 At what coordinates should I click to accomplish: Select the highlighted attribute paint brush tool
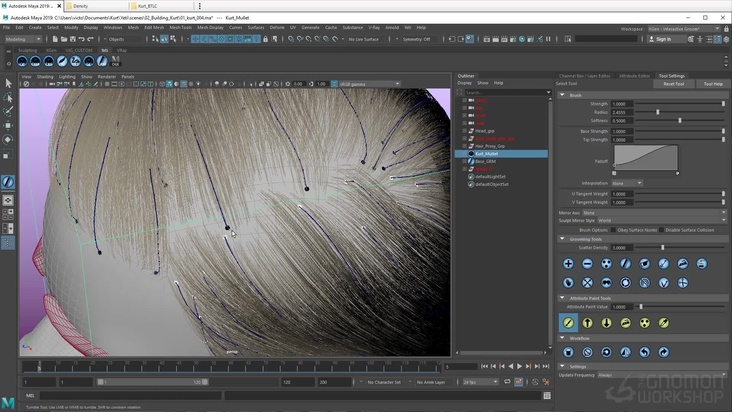[568, 323]
